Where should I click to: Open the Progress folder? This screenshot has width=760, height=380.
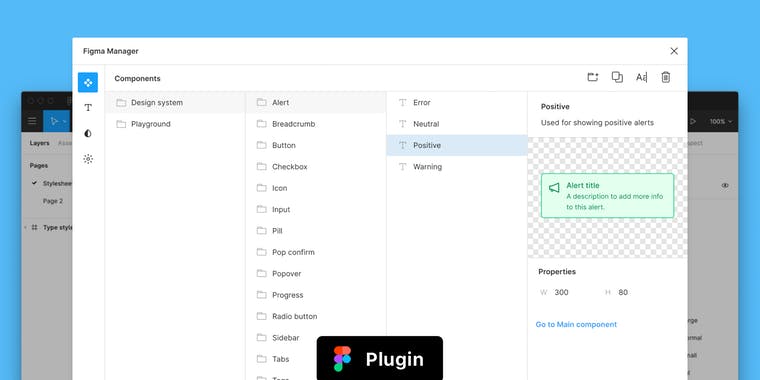point(316,295)
